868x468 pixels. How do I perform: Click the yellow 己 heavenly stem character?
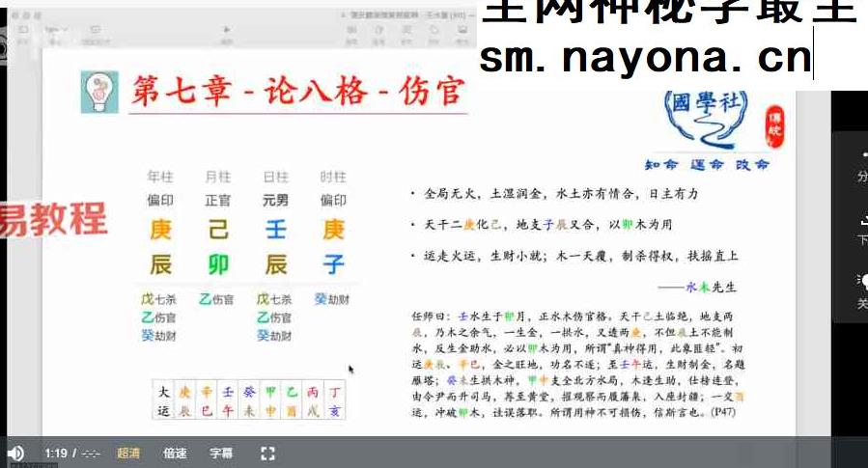218,229
